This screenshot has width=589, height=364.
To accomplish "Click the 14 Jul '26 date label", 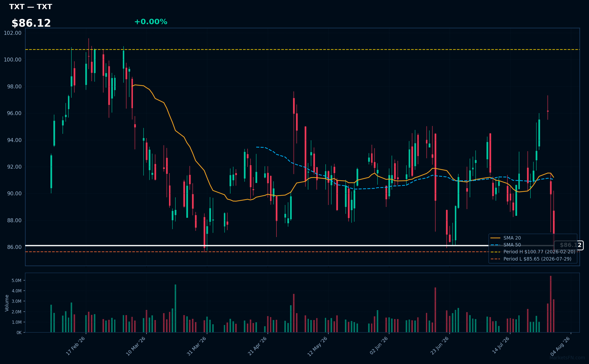I will pos(501,345).
